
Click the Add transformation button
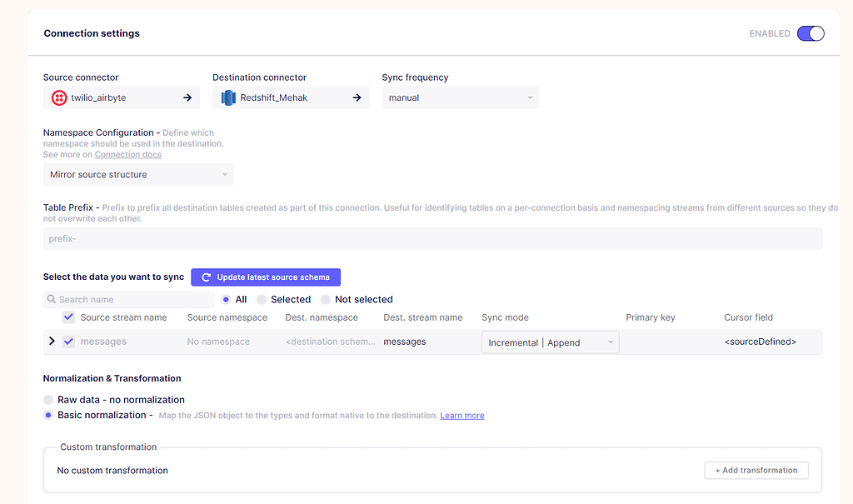pyautogui.click(x=756, y=470)
